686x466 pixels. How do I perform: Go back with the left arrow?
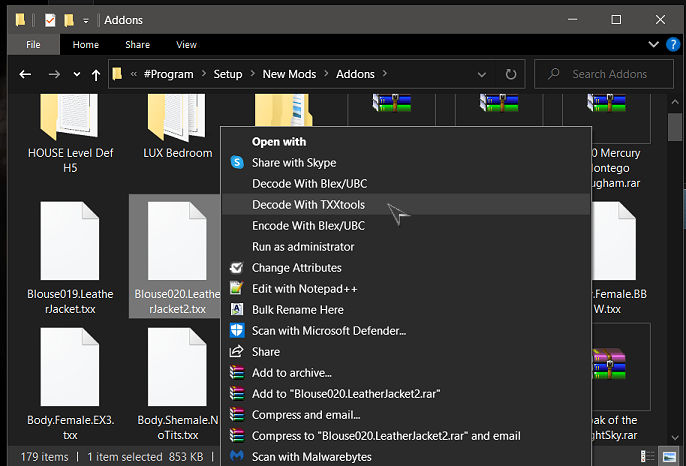[x=25, y=74]
